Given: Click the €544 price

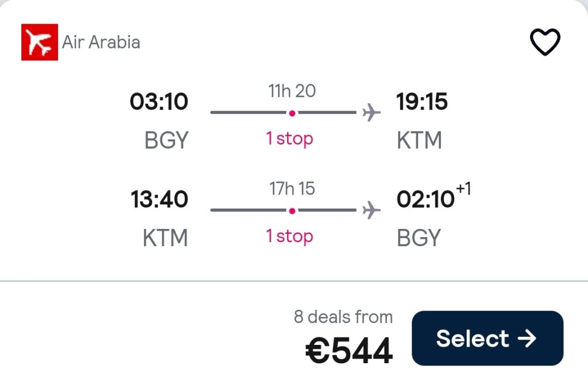Looking at the screenshot, I should (x=349, y=351).
